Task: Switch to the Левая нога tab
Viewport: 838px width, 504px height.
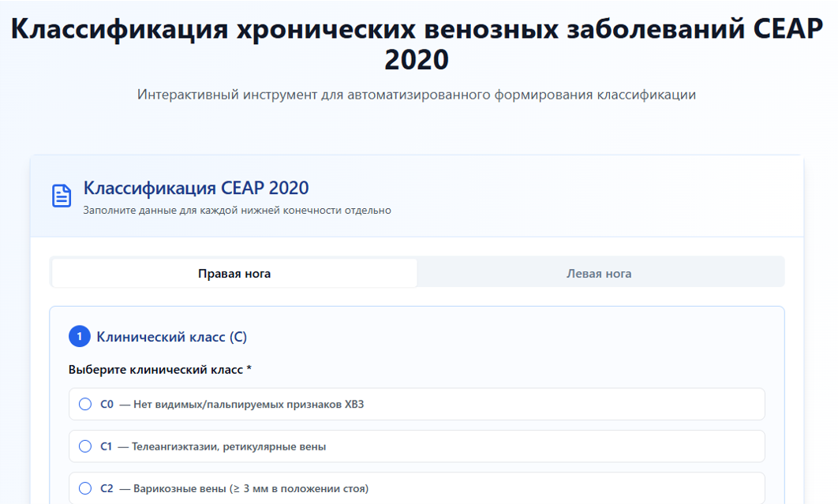Action: point(599,273)
